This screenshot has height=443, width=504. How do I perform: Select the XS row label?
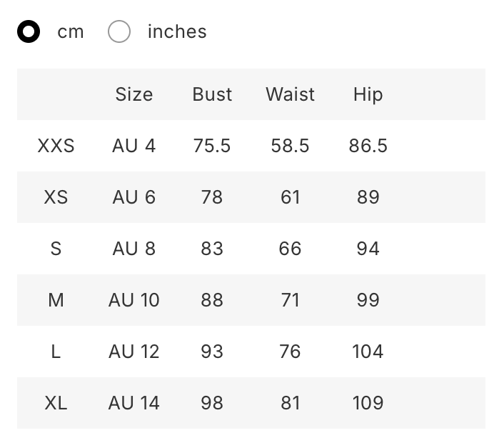pos(56,197)
